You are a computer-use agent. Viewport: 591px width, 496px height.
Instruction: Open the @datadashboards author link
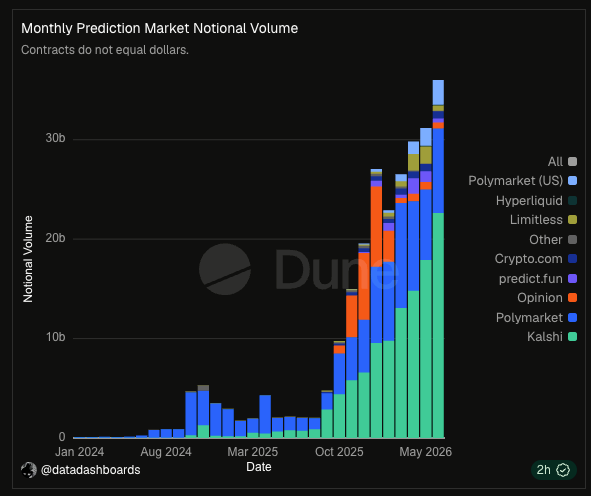coord(90,470)
